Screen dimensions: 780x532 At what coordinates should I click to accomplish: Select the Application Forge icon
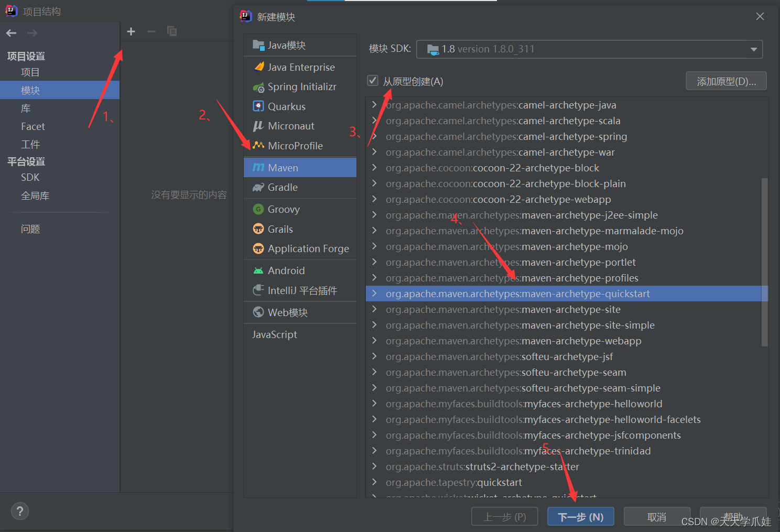pos(258,248)
